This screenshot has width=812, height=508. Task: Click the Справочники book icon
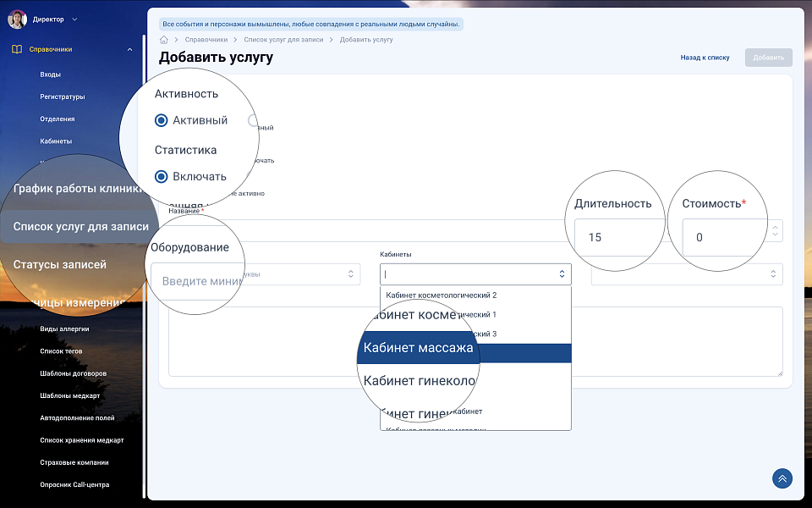coord(17,49)
